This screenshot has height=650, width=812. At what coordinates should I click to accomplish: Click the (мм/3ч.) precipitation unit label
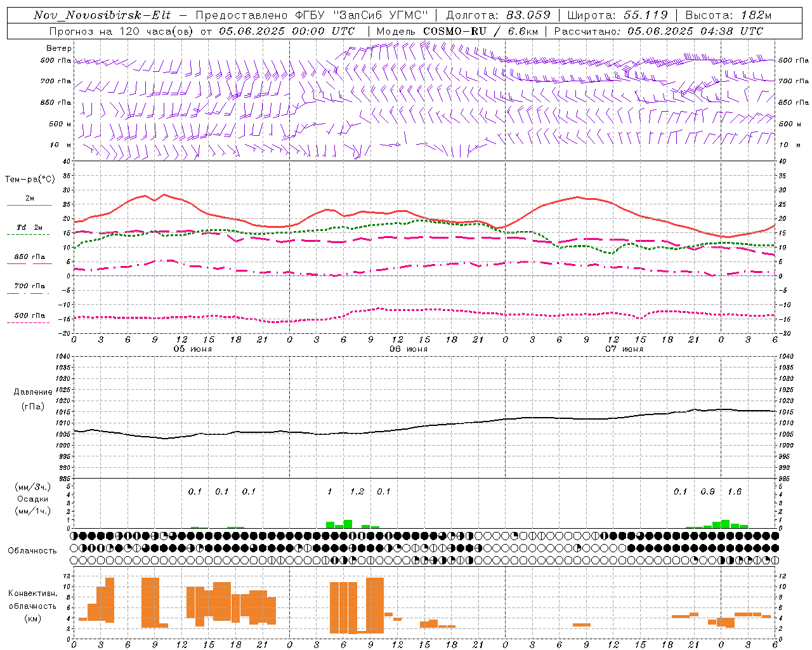click(33, 487)
